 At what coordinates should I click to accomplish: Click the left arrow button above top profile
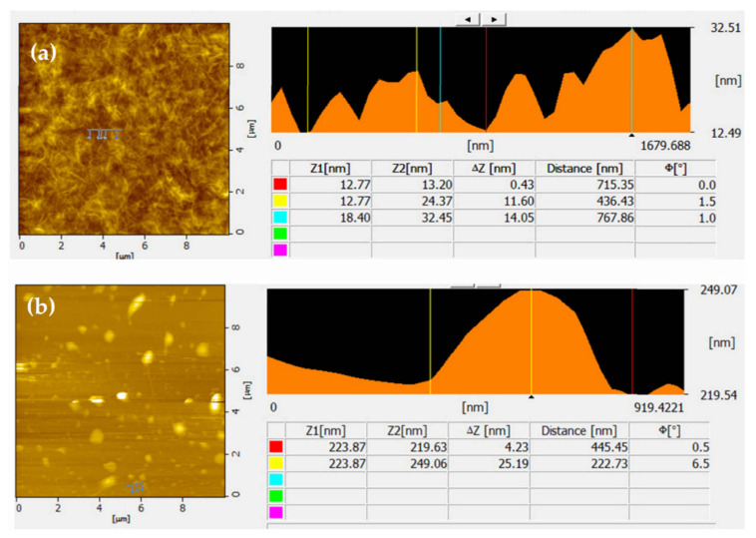click(469, 18)
